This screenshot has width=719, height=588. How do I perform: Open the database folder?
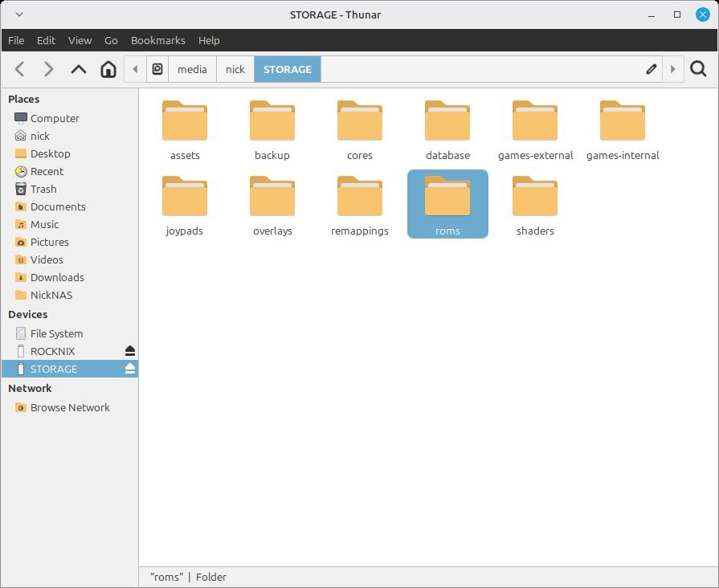pos(447,130)
